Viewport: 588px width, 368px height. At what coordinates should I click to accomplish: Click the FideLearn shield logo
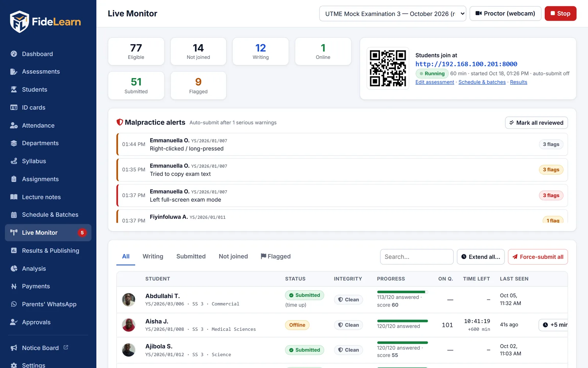[19, 22]
